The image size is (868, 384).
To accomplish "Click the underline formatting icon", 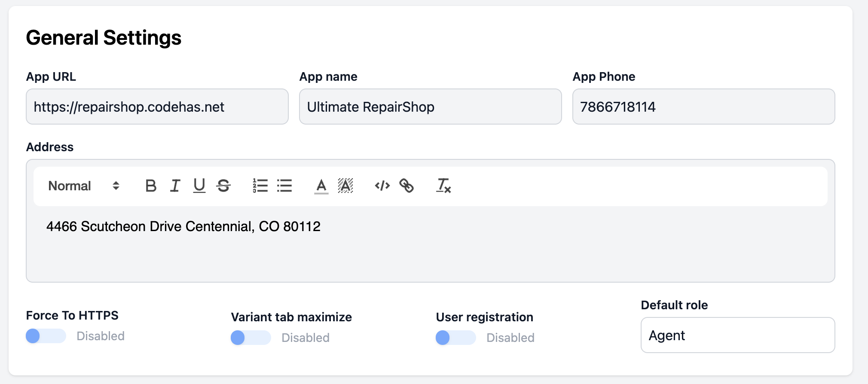I will point(199,186).
